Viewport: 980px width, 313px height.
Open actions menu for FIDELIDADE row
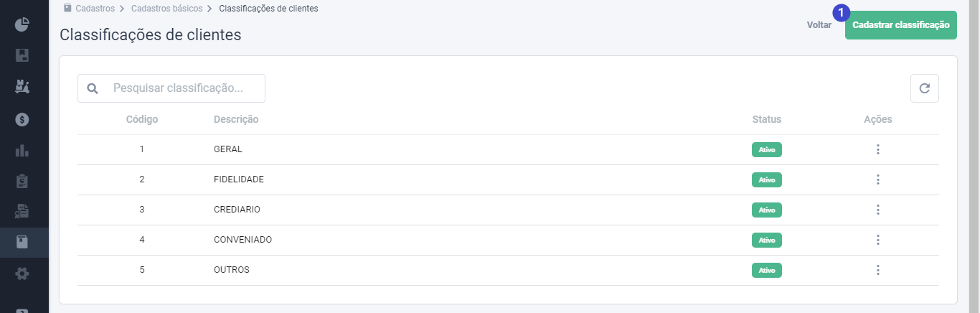(x=877, y=179)
